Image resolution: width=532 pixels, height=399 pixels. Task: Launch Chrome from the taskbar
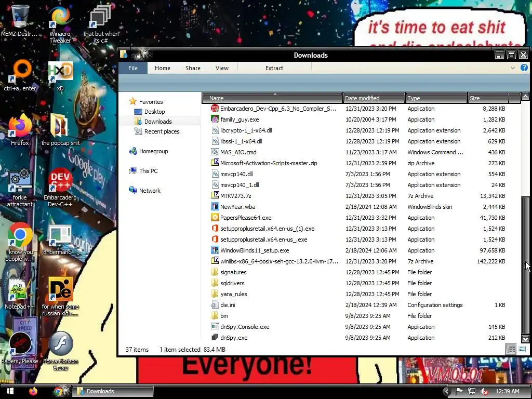pyautogui.click(x=58, y=391)
